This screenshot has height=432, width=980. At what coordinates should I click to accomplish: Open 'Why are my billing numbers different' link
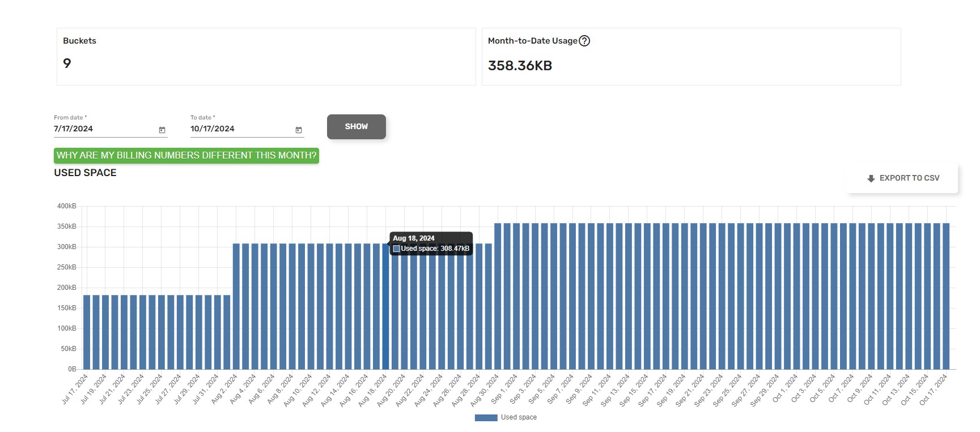186,156
